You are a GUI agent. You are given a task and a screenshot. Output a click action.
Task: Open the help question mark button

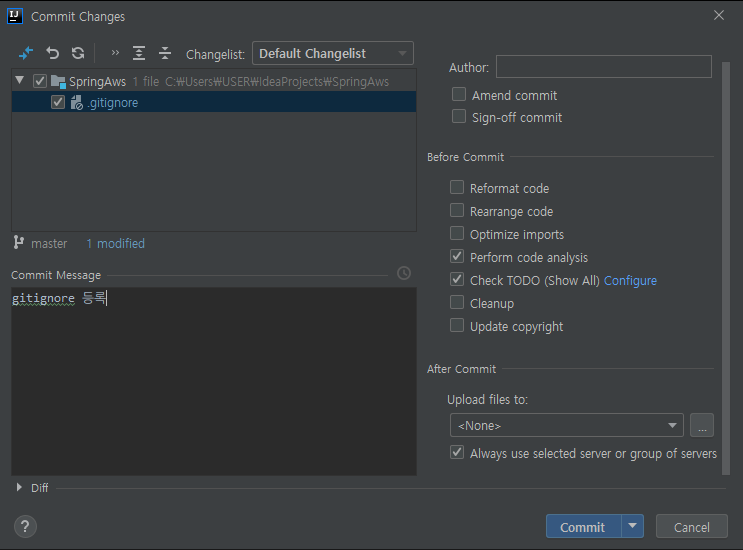(26, 527)
